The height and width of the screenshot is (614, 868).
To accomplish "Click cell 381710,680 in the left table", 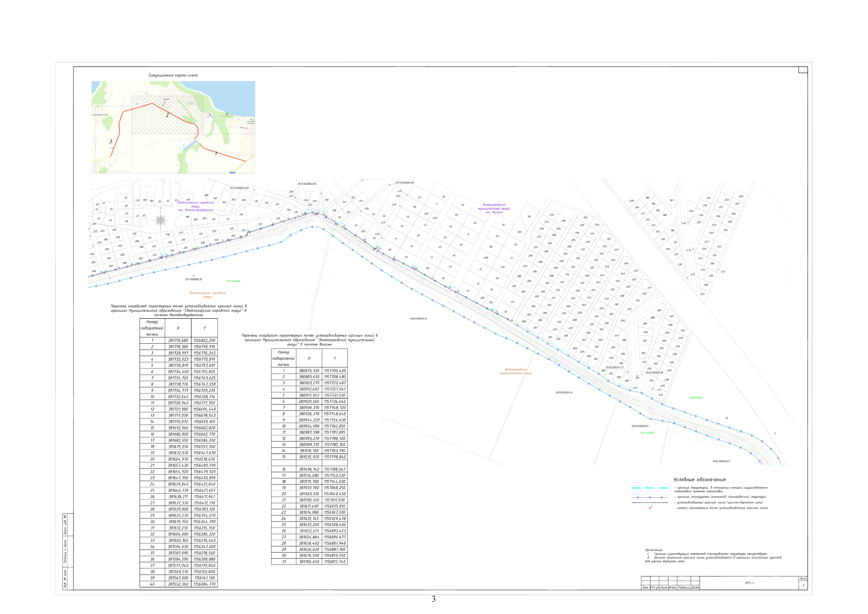I will (177, 340).
